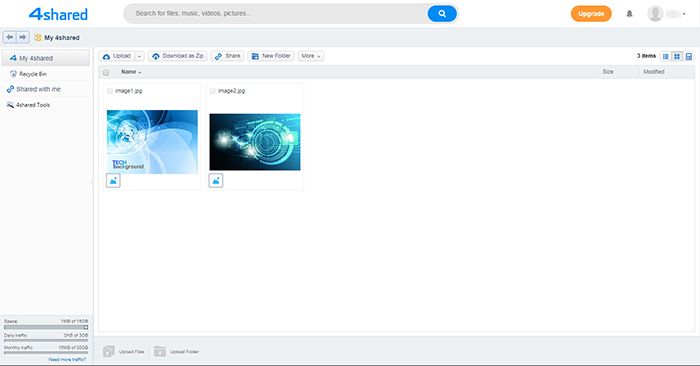Open the Upload dropdown arrow
700x366 pixels.
pyautogui.click(x=139, y=56)
